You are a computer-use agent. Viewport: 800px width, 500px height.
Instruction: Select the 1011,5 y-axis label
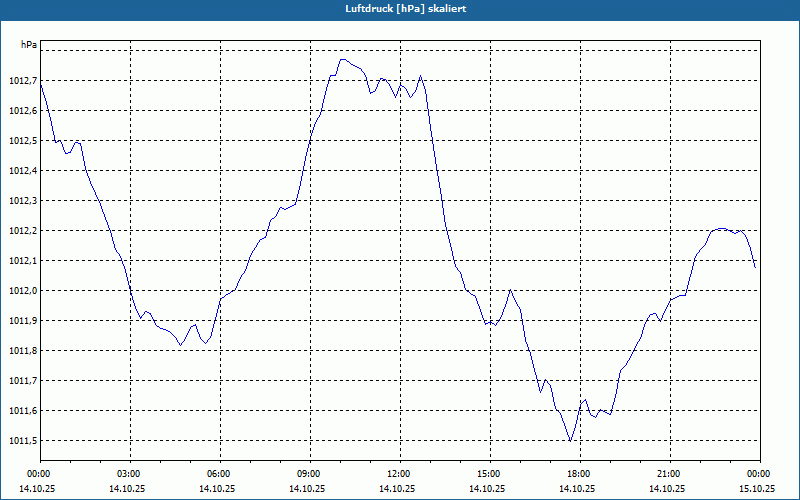pos(23,441)
